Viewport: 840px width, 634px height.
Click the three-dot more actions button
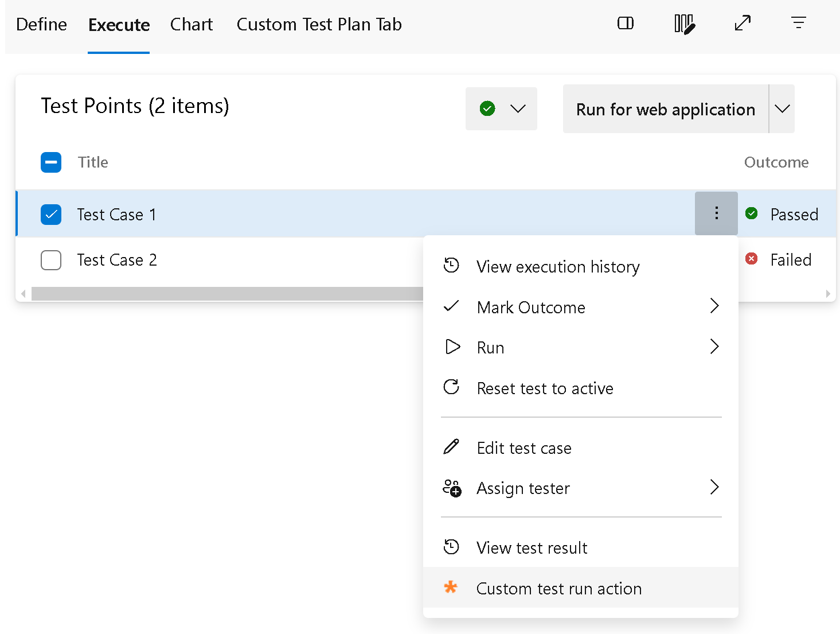pos(716,213)
